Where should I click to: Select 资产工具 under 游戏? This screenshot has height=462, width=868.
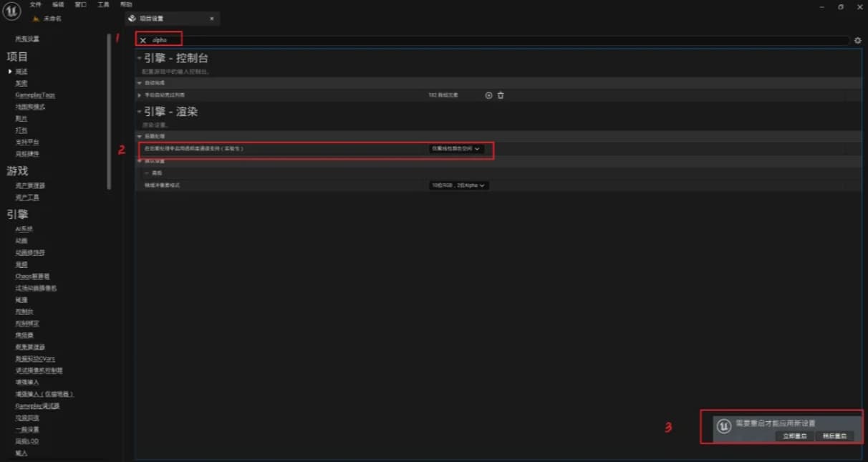pos(27,198)
